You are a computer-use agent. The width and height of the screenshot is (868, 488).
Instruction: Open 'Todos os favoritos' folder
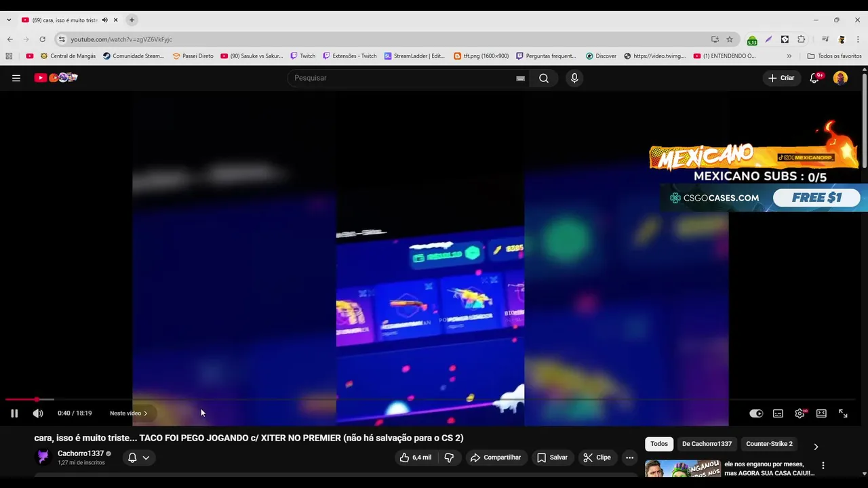coord(834,56)
